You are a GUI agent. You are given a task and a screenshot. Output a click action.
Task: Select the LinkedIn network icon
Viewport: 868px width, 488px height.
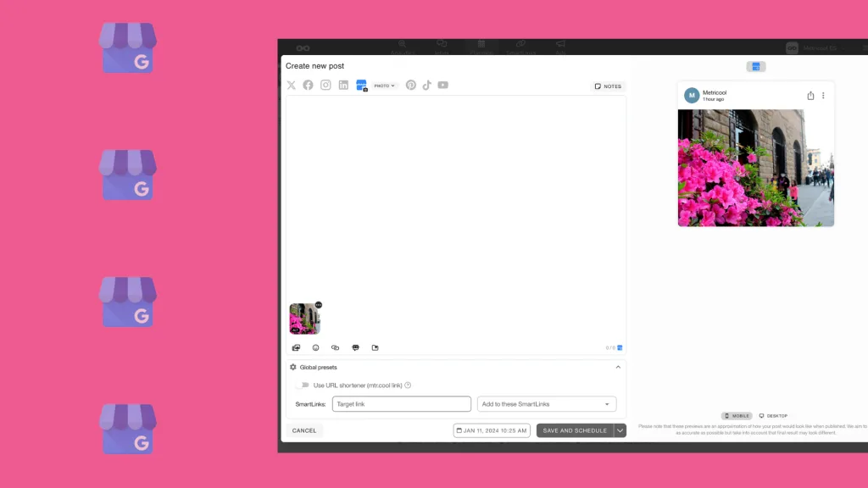[x=342, y=85]
